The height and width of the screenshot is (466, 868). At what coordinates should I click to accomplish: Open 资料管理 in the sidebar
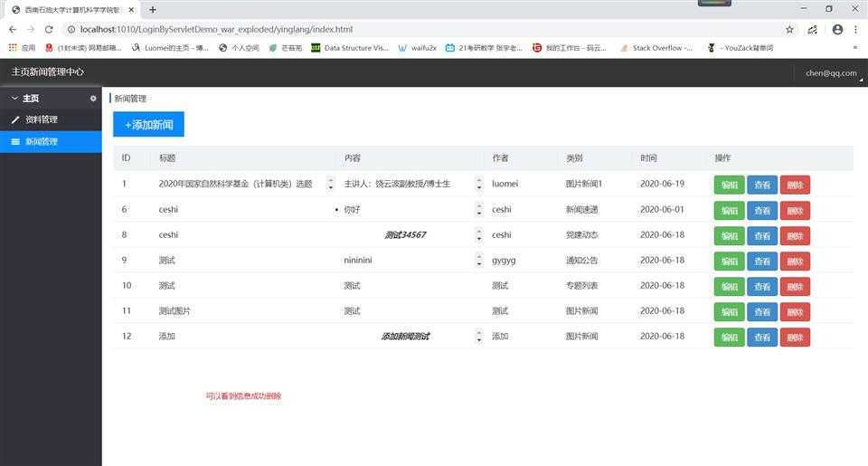(51, 119)
